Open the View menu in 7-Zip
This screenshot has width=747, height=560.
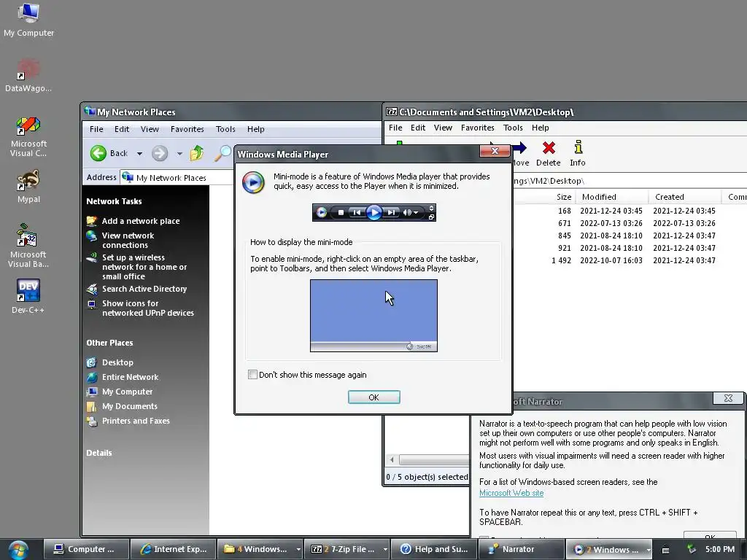click(443, 128)
